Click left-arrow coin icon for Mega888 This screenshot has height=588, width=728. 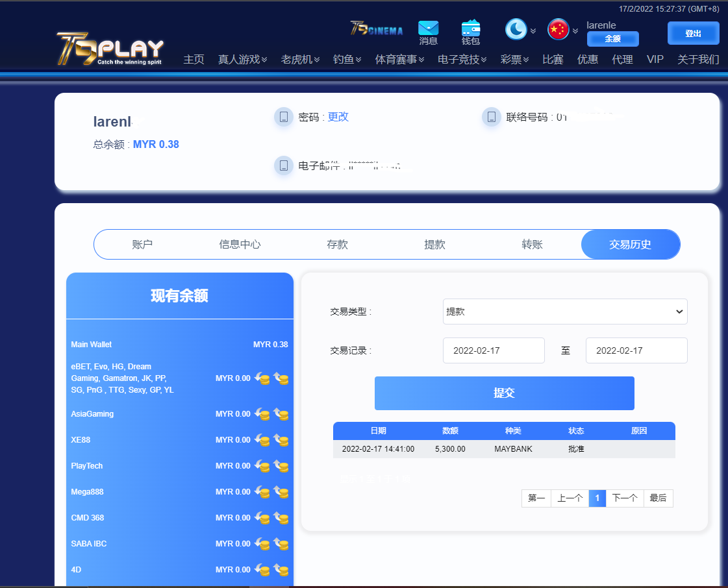262,492
